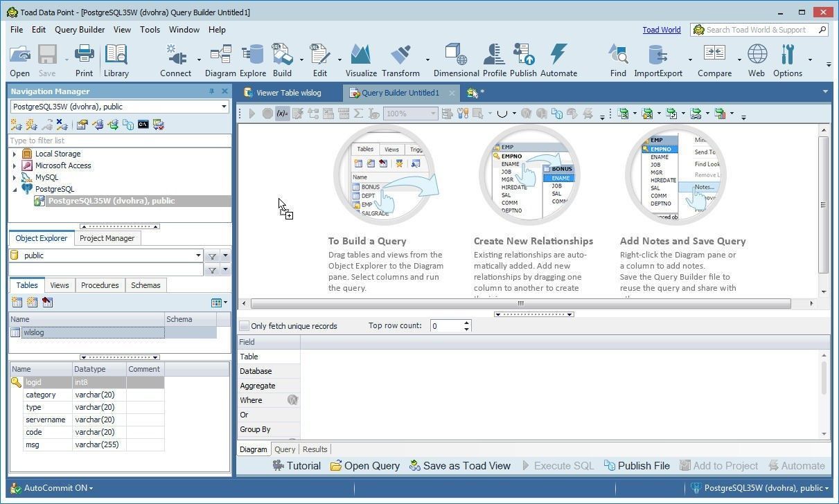Collapse the PostgreSQL tree node

[15, 189]
